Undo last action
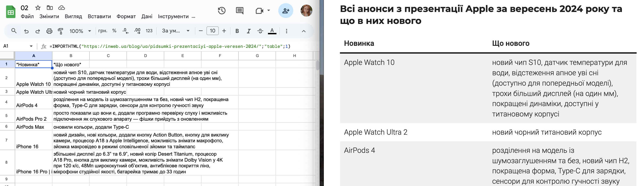Viewport: 644px width, 186px height. [x=26, y=31]
